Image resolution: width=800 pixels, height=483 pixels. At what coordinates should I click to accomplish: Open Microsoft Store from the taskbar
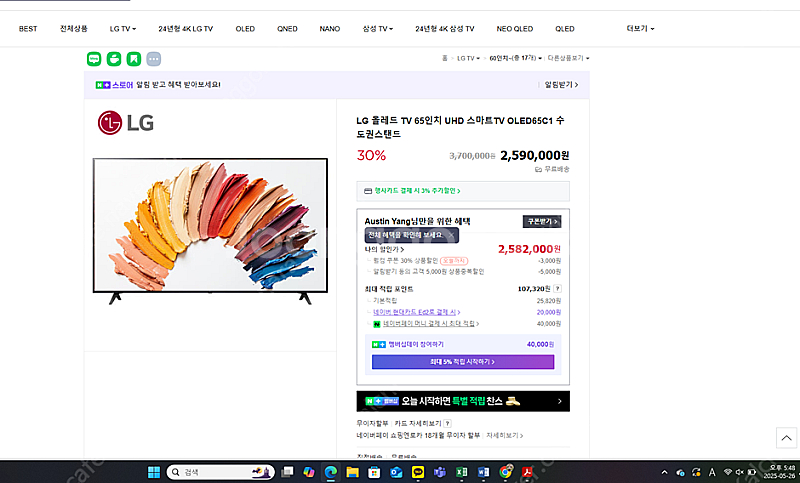pos(374,472)
